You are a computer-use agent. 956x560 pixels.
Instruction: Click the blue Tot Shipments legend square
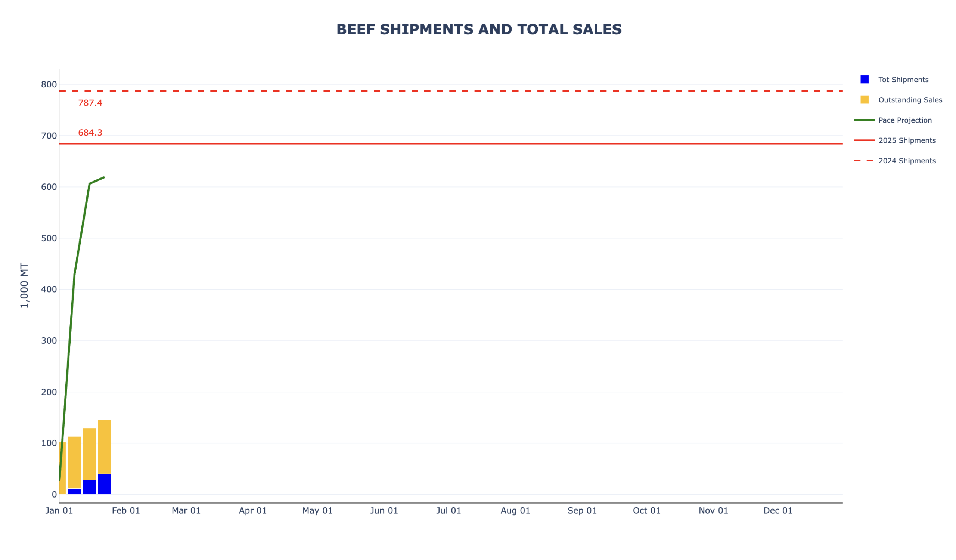(x=864, y=80)
